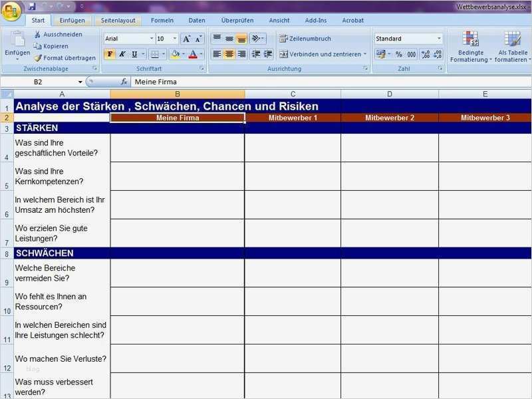Select the Kursiv (italic) icon
The width and height of the screenshot is (532, 399).
(122, 54)
